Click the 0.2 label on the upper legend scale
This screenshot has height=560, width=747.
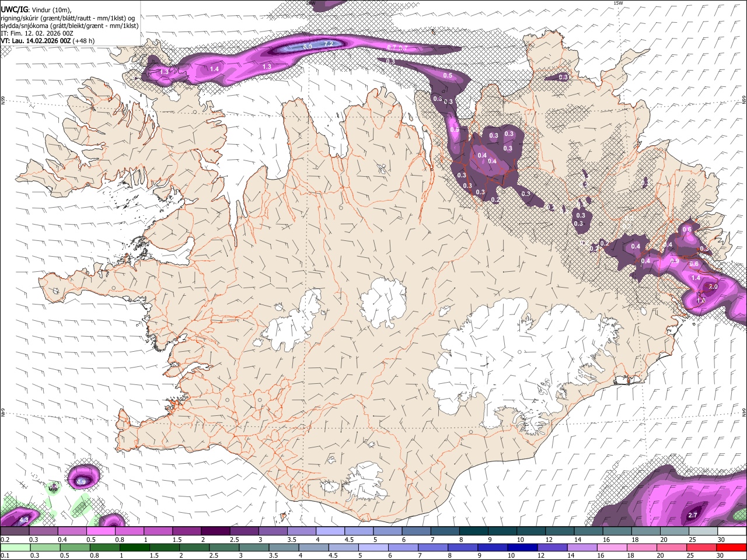coord(5,540)
